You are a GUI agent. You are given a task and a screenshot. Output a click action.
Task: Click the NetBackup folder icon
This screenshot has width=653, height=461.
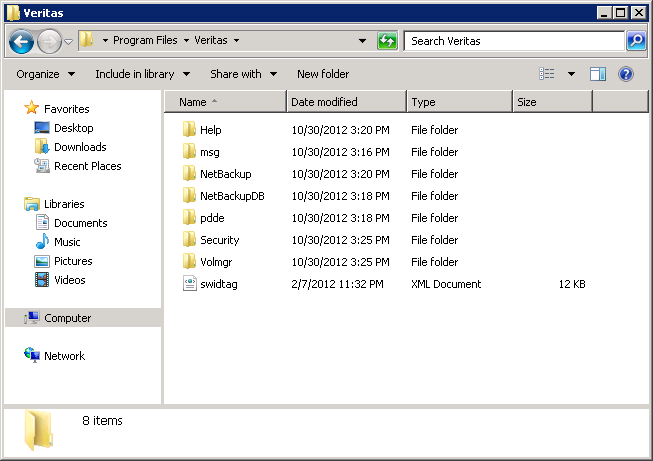click(189, 174)
